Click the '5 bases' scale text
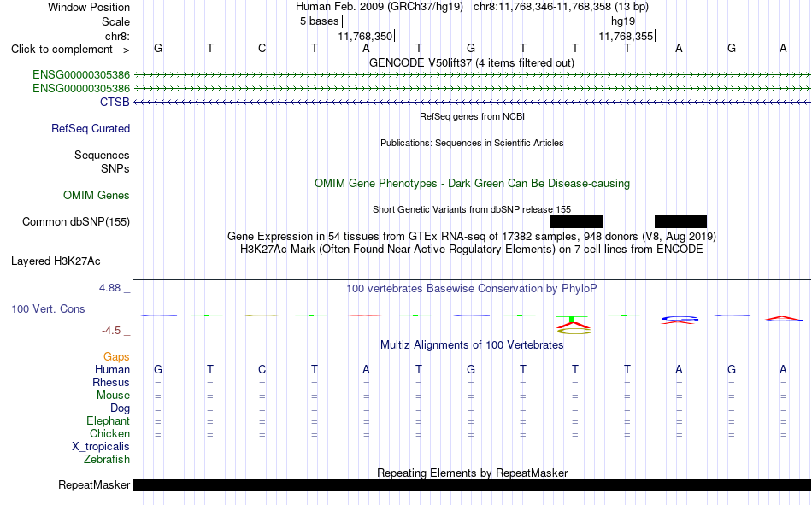812x505 pixels. click(x=319, y=21)
